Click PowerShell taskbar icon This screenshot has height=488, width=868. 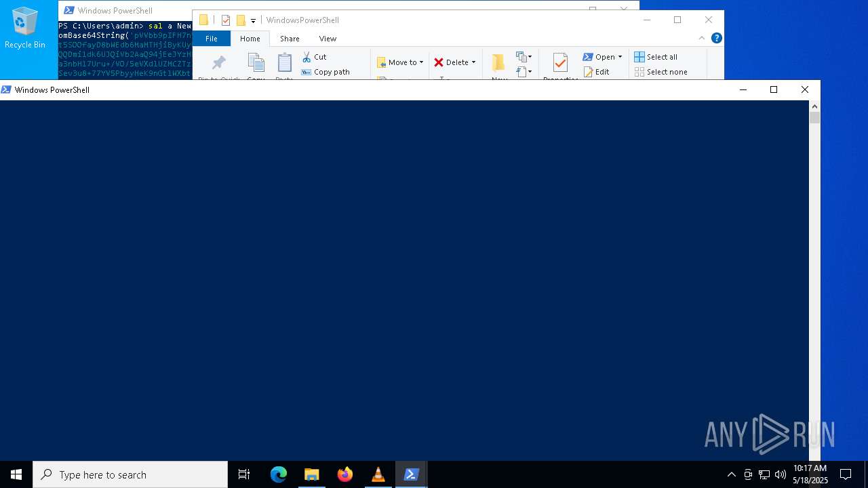[x=412, y=474]
